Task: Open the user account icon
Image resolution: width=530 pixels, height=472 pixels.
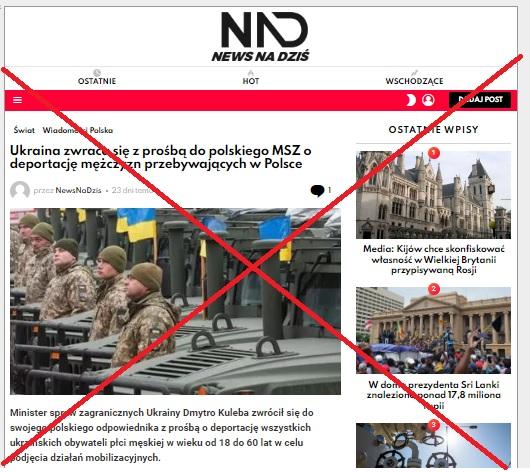Action: tap(428, 100)
